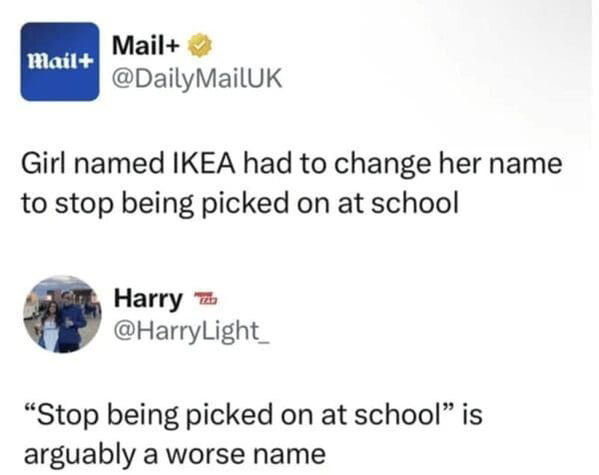Open Harry's circular profile photo
This screenshot has height=475, width=599.
coord(62,314)
